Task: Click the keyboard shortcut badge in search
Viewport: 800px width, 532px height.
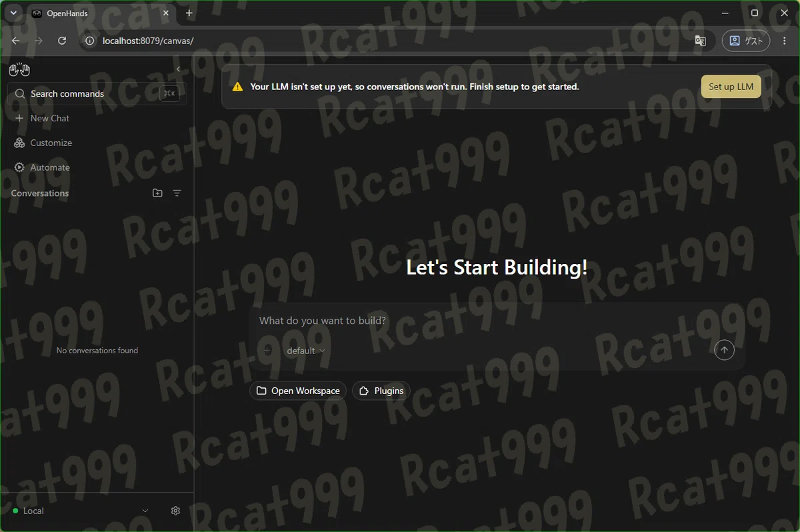Action: (169, 94)
